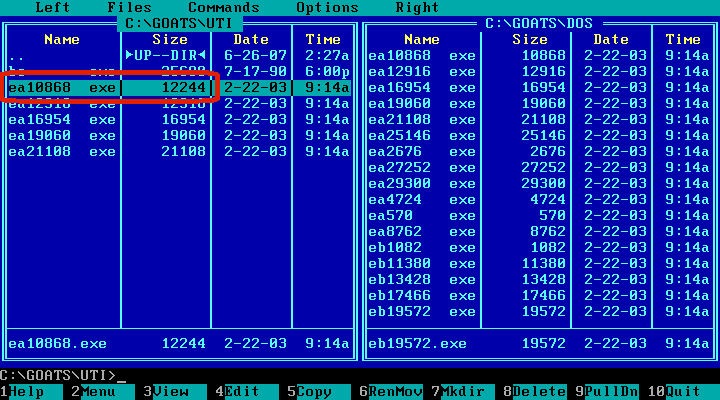Select eb17466 exe file row
The width and height of the screenshot is (720, 400).
click(x=539, y=296)
